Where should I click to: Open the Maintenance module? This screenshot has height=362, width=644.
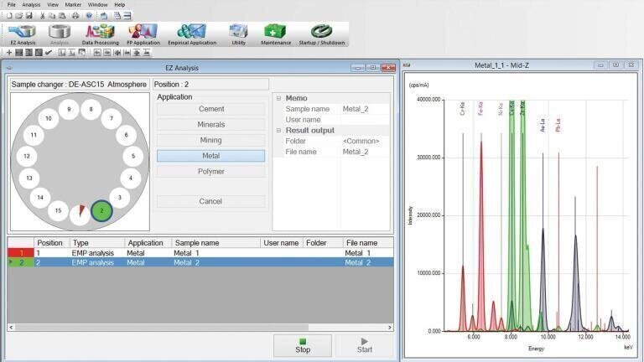point(276,34)
